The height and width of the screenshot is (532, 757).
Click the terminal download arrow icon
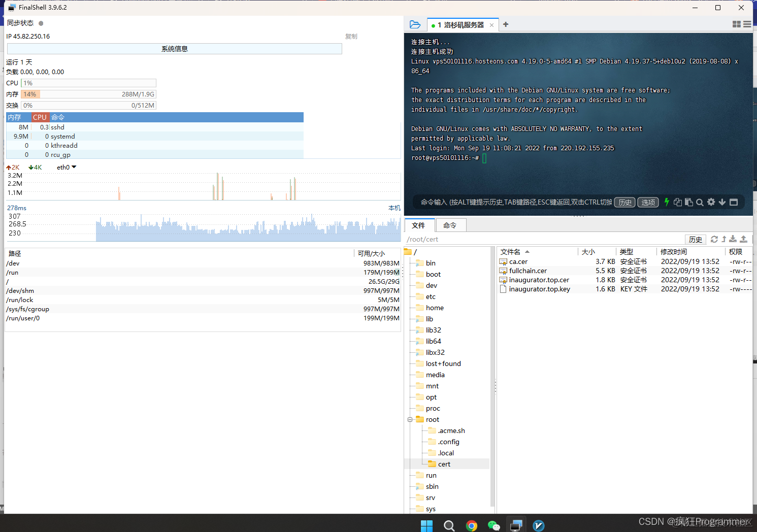[x=722, y=202]
